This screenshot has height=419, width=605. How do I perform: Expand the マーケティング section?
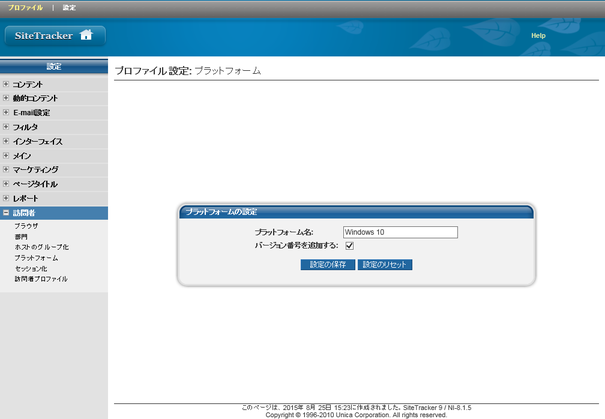[x=6, y=169]
